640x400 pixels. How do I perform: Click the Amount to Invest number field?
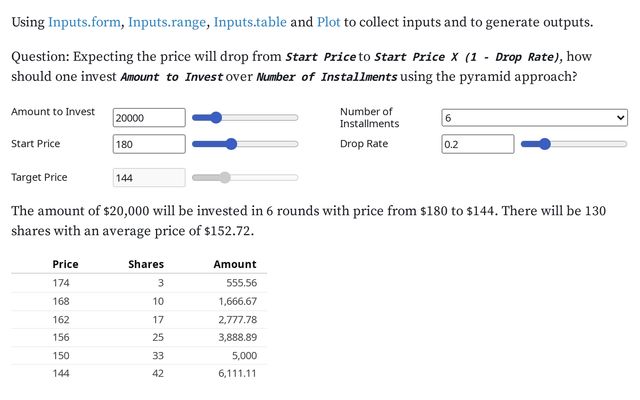[149, 118]
